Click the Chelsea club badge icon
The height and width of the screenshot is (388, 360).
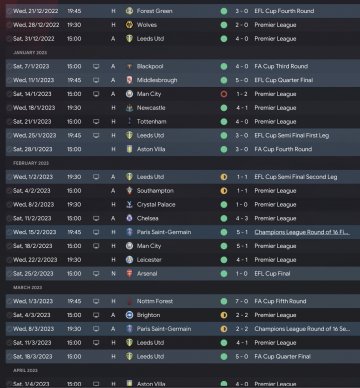click(129, 218)
